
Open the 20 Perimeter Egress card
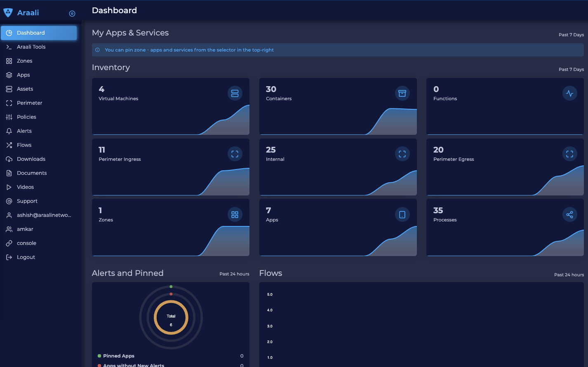click(x=505, y=167)
